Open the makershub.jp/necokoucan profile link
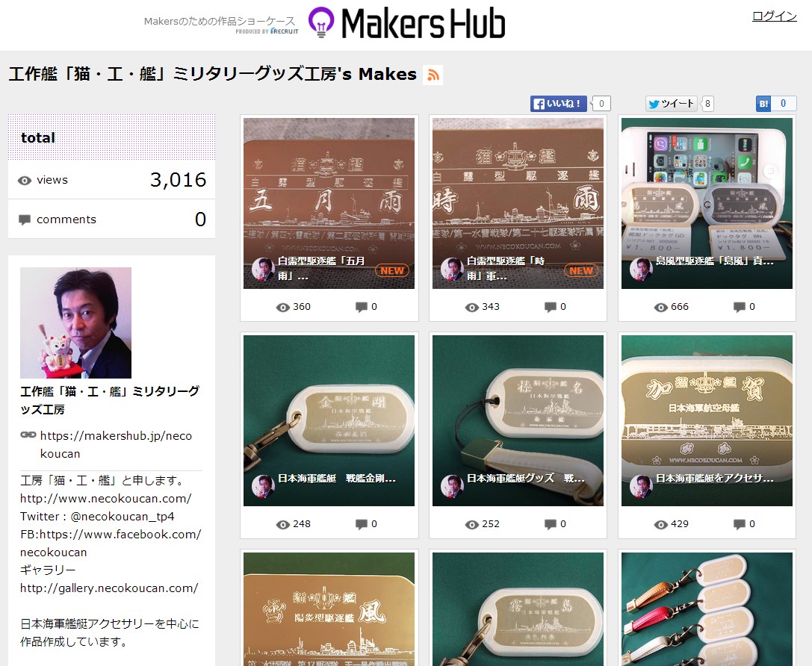The height and width of the screenshot is (666, 812). click(x=116, y=444)
